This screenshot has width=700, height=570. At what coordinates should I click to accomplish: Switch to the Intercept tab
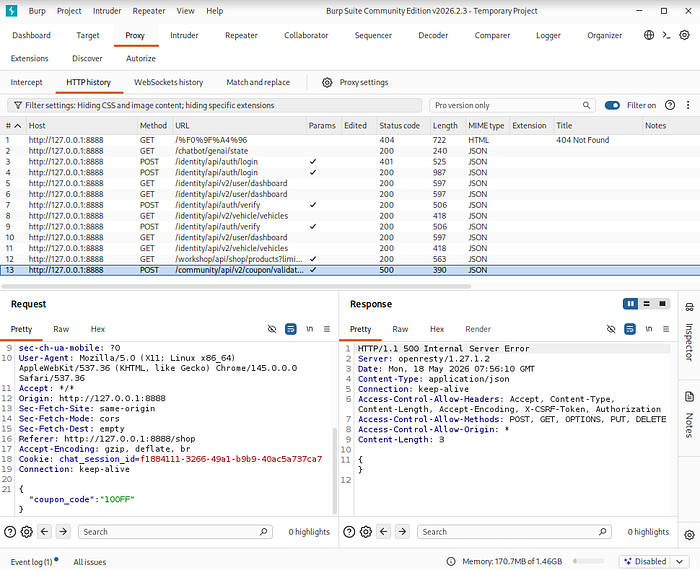tap(26, 82)
